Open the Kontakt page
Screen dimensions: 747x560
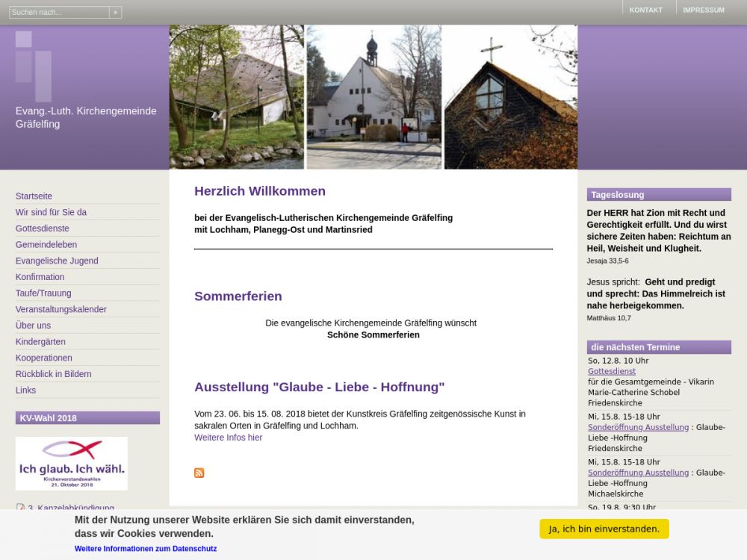point(645,10)
